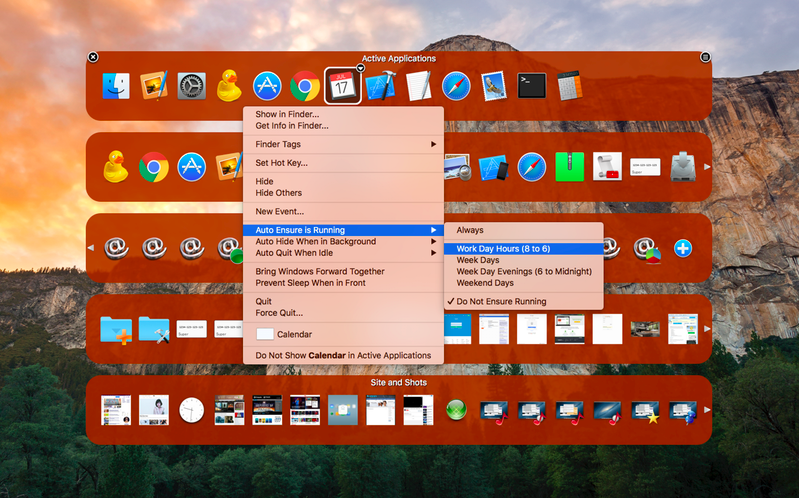Activate Chrome in the Active Applications row

coord(305,86)
